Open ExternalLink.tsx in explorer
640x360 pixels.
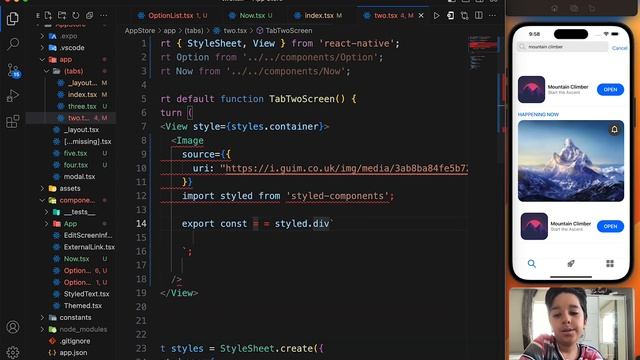[89, 247]
